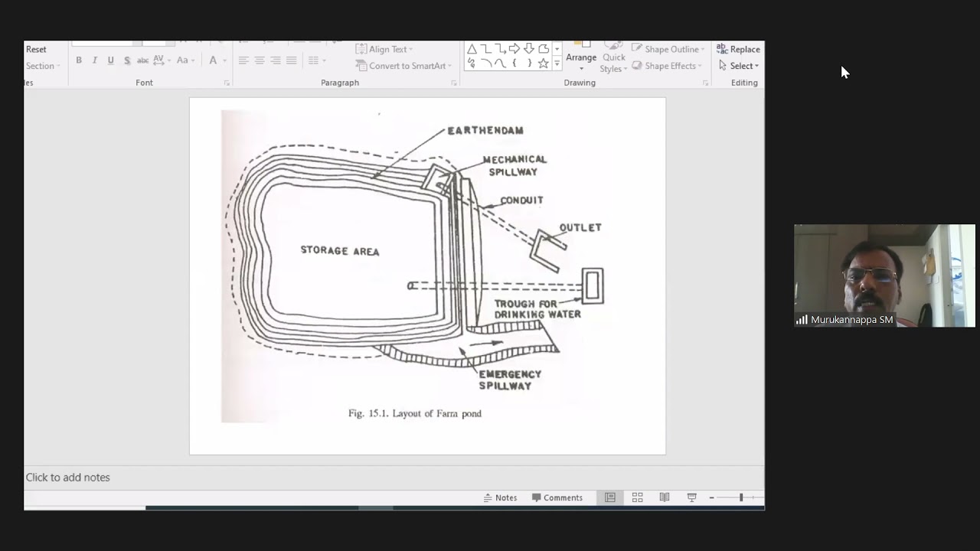Toggle Bold formatting
This screenshot has height=551, width=980.
click(79, 60)
